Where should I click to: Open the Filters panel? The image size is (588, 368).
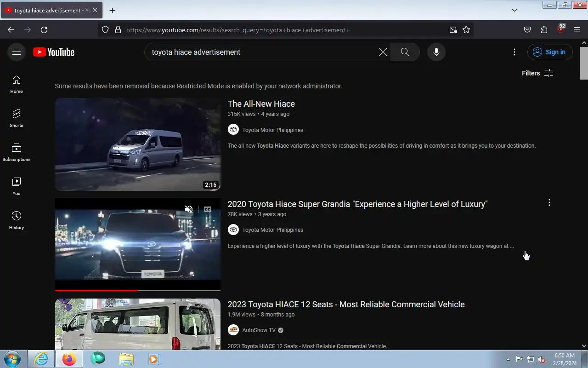tap(537, 73)
